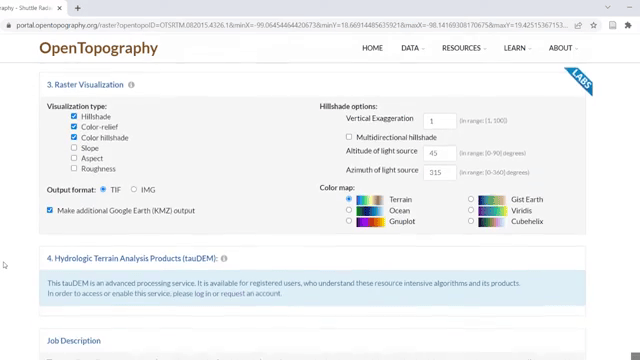Viewport: 640px width, 360px height.
Task: Click the share page icon in address bar
Action: (x=578, y=25)
